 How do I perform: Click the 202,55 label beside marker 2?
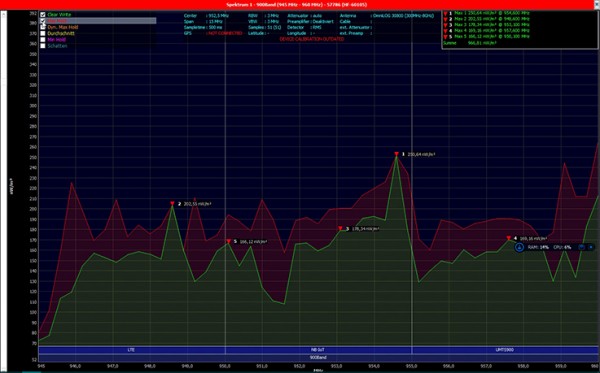[197, 204]
